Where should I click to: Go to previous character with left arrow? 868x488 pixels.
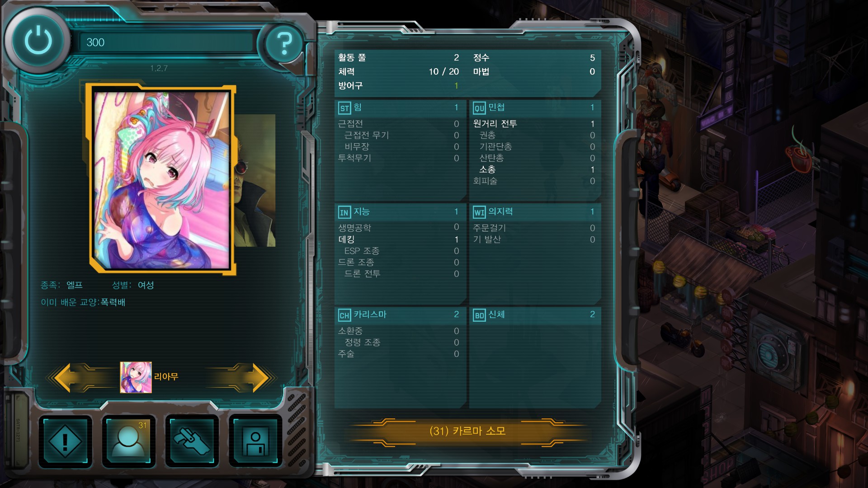point(69,377)
